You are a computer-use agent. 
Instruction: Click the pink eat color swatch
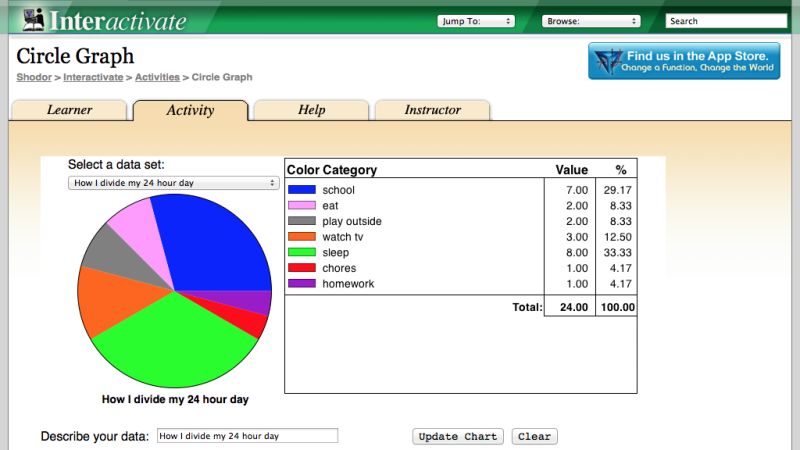[302, 205]
